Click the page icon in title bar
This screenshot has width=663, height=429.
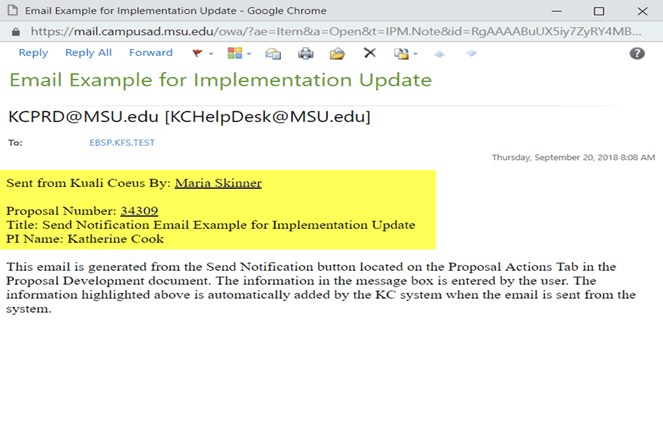click(x=13, y=10)
